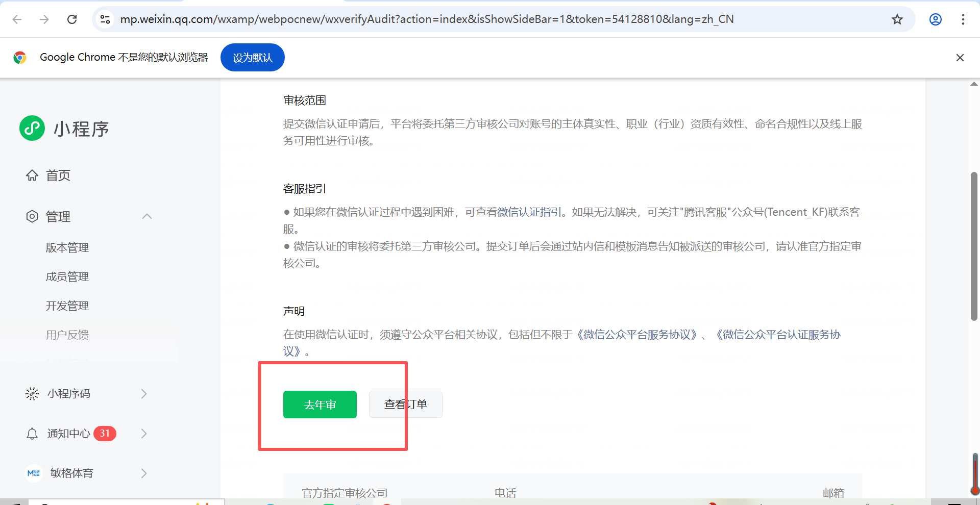Collapse the 管理 menu section
This screenshot has width=980, height=505.
pyautogui.click(x=147, y=216)
